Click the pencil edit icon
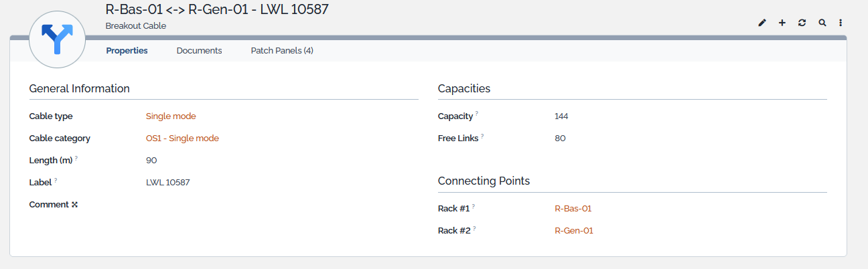The width and height of the screenshot is (868, 269). [762, 23]
